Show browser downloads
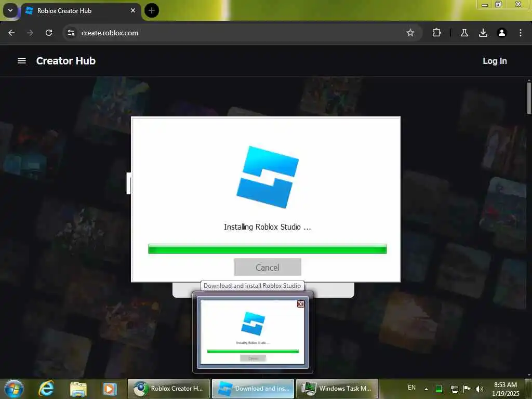 pyautogui.click(x=483, y=33)
